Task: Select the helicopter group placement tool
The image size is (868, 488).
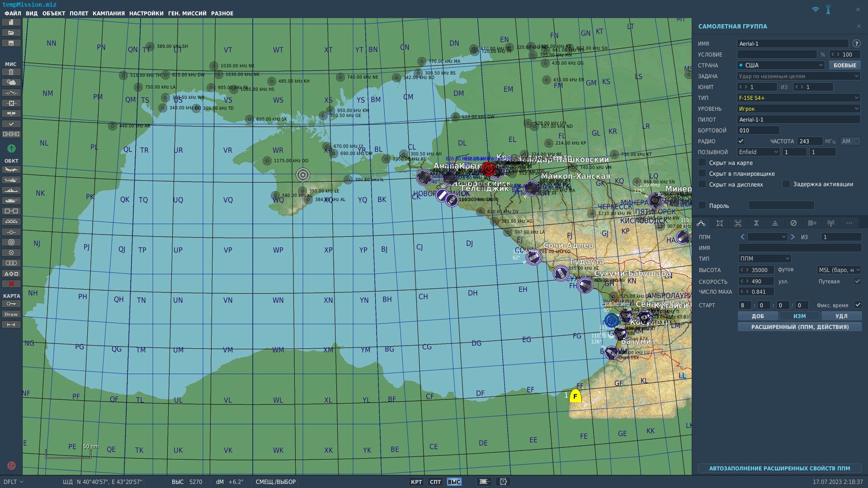Action: pyautogui.click(x=11, y=180)
